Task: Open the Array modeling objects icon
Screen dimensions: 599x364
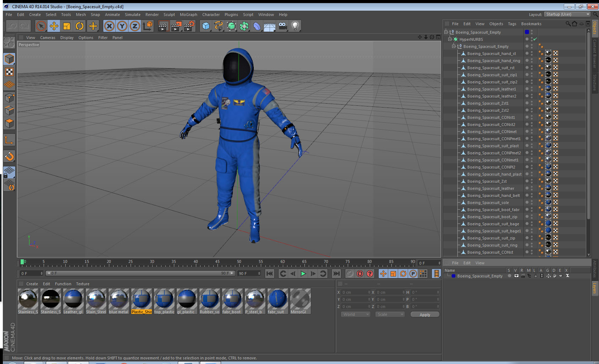Action: pyautogui.click(x=244, y=26)
